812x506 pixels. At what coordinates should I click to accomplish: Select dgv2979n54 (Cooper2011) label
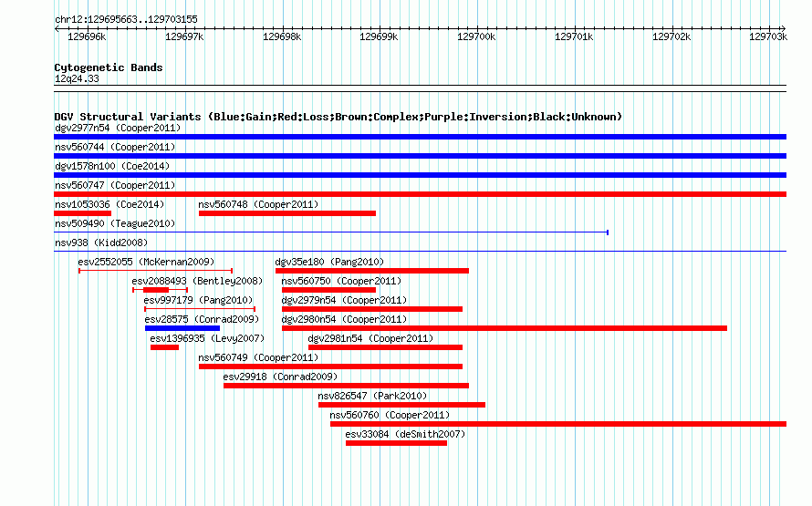pyautogui.click(x=344, y=300)
